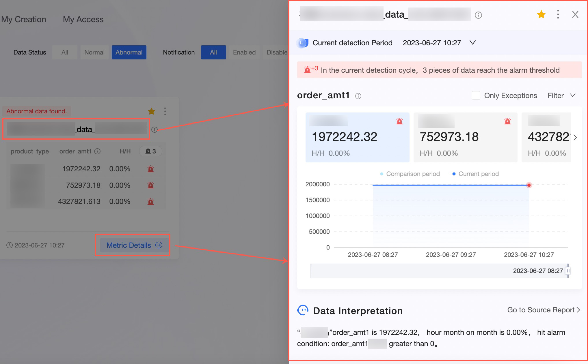Click the info icon next to order_amt1 heading

358,96
